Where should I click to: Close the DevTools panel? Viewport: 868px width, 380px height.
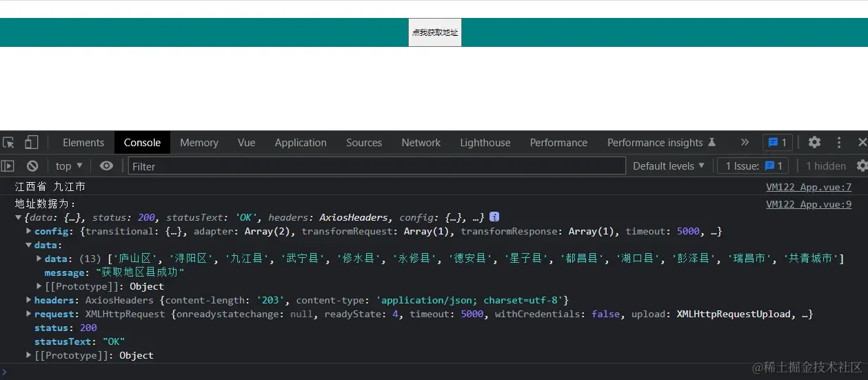[862, 143]
